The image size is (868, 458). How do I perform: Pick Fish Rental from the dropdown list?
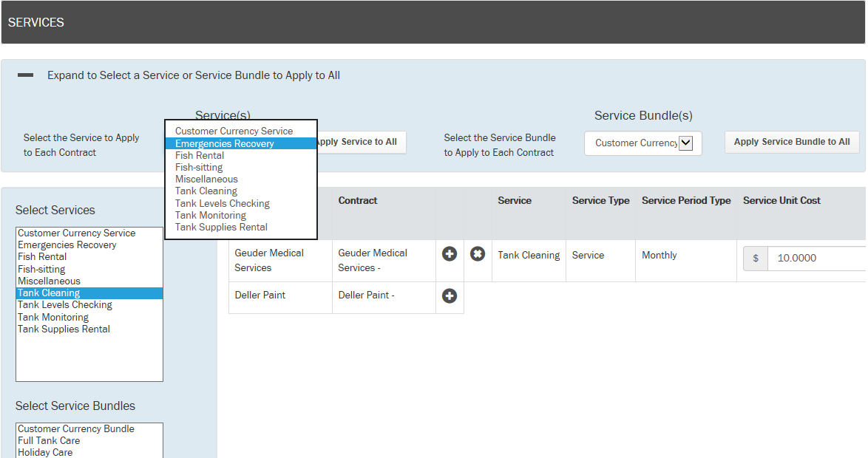(x=200, y=156)
